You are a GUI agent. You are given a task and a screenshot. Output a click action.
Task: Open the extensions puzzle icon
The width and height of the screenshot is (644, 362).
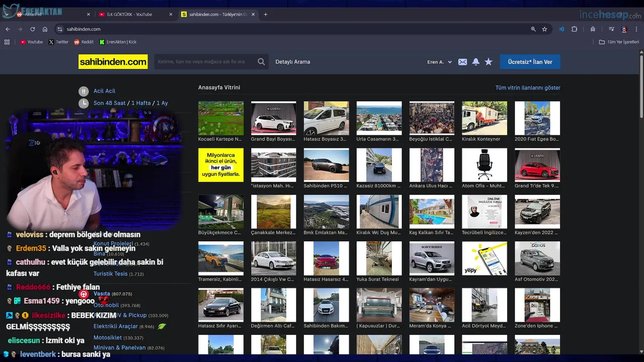[574, 29]
